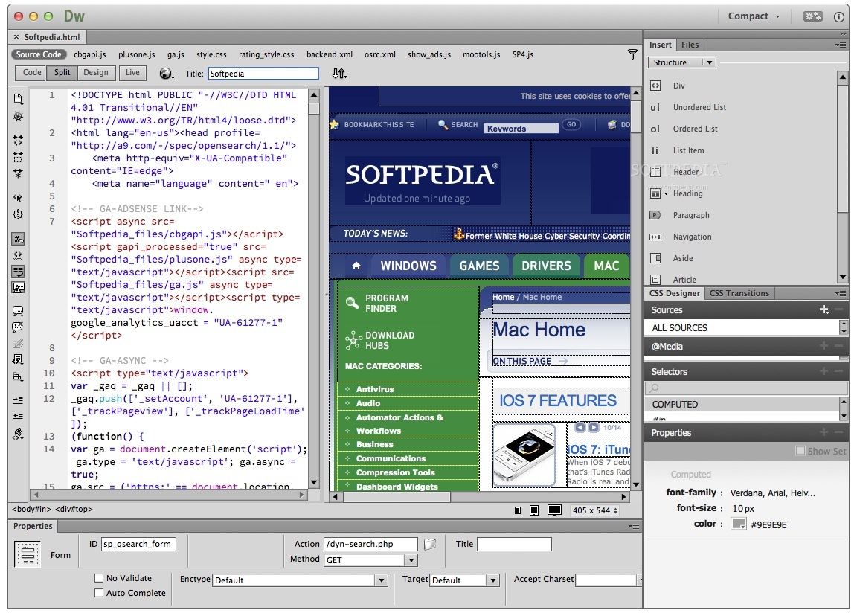Browse for the form Action file
Screen dimensions: 857x616
coord(430,544)
